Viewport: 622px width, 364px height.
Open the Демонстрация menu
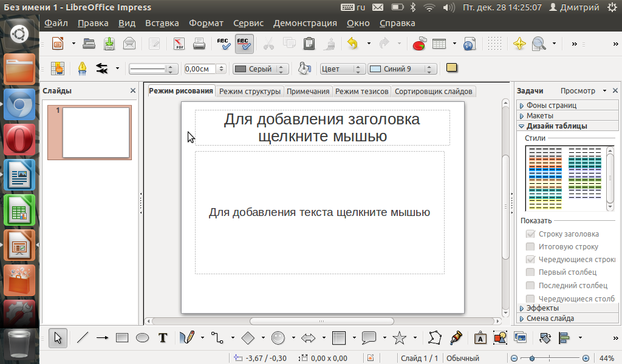coord(305,23)
